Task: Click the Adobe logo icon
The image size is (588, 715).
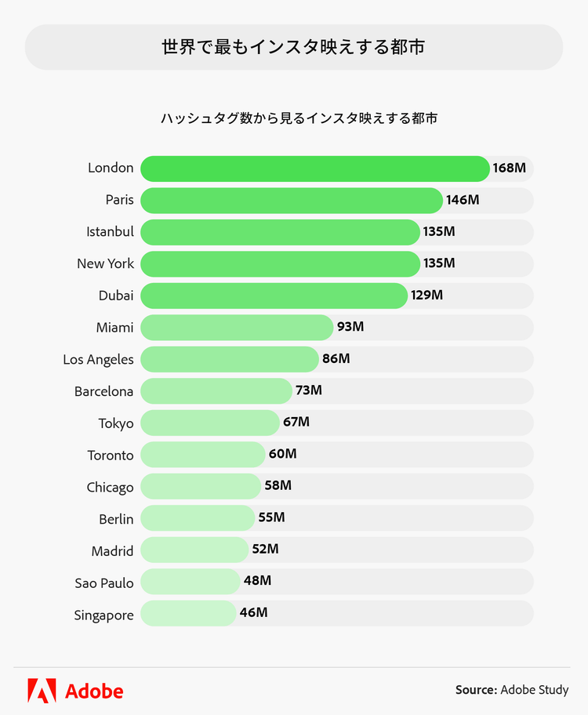Action: (x=42, y=691)
